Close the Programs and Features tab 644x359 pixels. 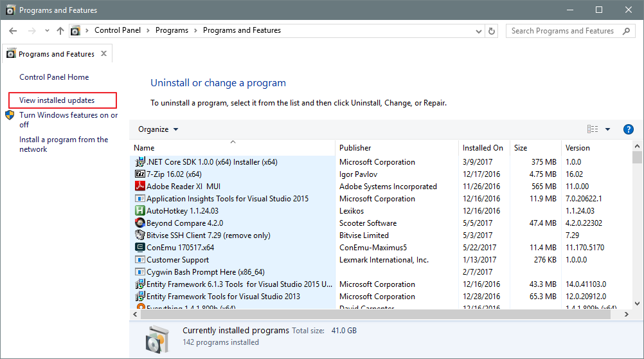pyautogui.click(x=104, y=53)
